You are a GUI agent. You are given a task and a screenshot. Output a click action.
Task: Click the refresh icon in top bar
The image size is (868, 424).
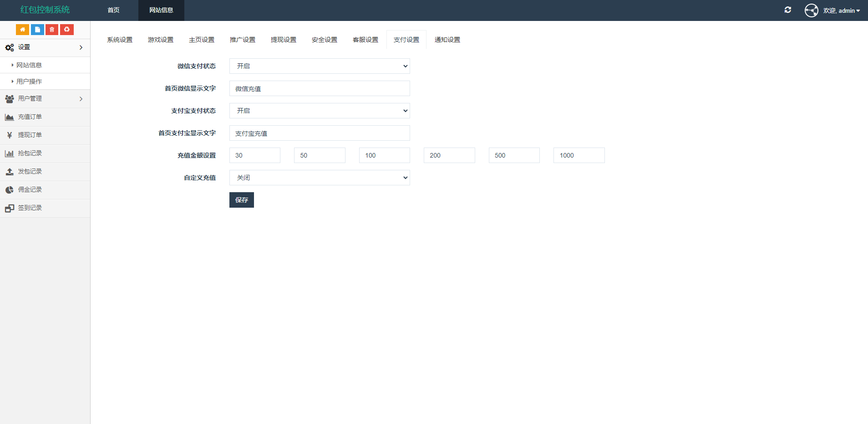(788, 10)
